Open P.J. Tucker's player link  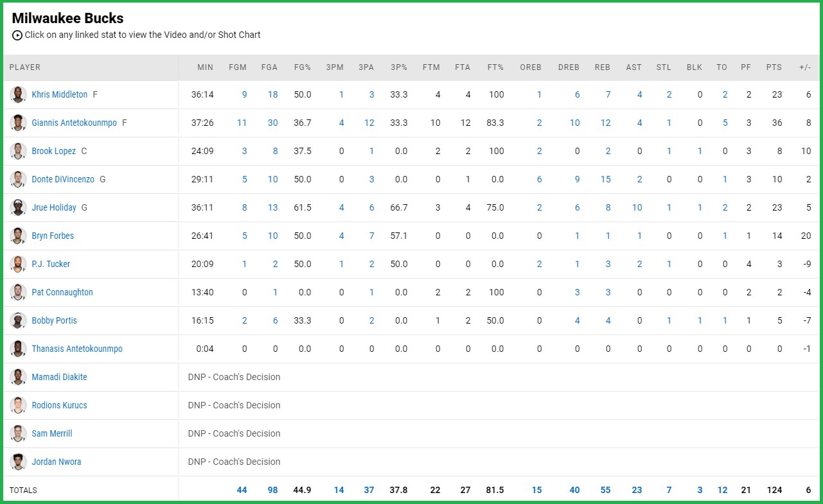51,264
